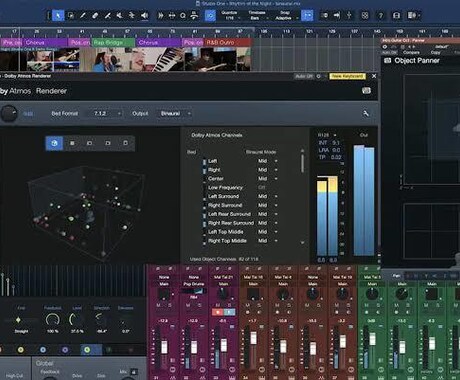Click the Pop Drums output label
Screen dimensions: 460x380
point(194,284)
